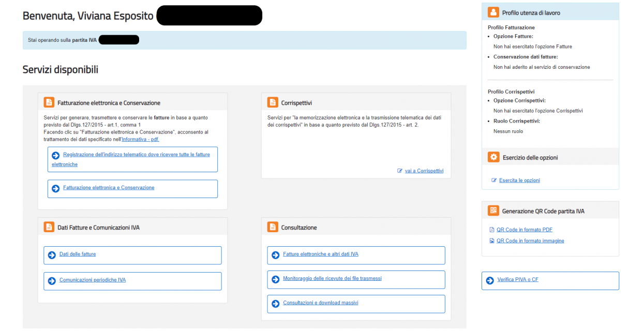Click the arrow icon beside Monitoraggio delle ricevute

276,279
